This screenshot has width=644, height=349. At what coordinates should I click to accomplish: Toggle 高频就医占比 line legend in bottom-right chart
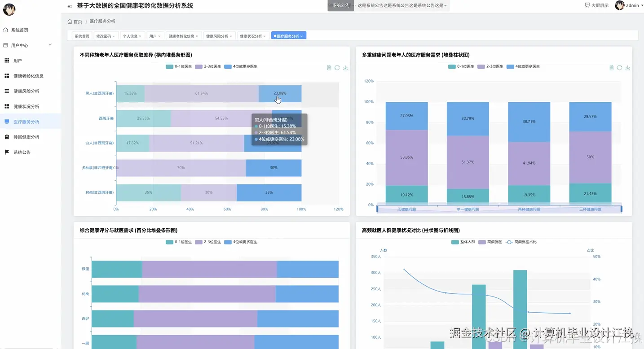[521, 242]
